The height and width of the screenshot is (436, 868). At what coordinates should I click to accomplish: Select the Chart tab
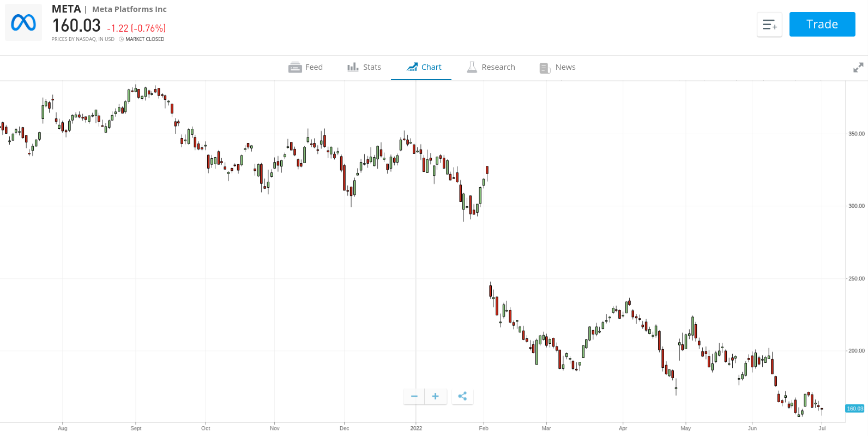click(x=424, y=67)
